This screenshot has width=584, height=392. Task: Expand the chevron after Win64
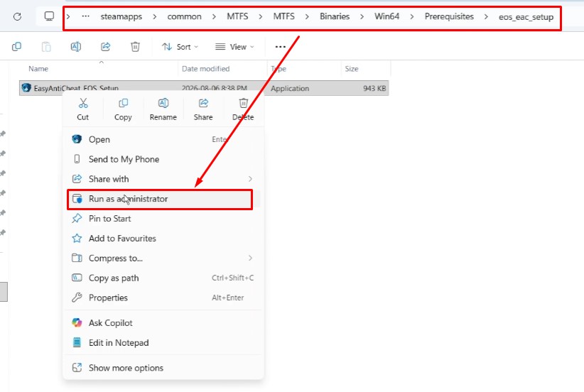tap(412, 17)
